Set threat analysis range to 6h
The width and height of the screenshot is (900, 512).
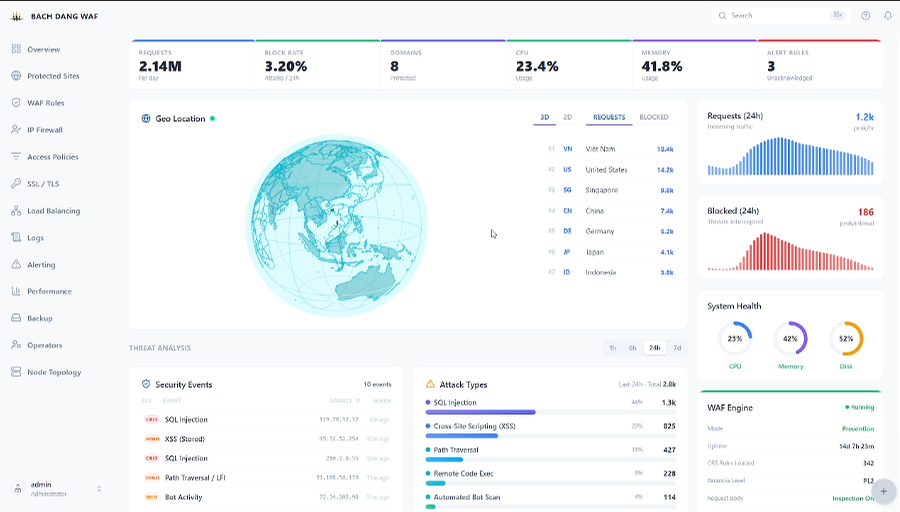click(633, 348)
